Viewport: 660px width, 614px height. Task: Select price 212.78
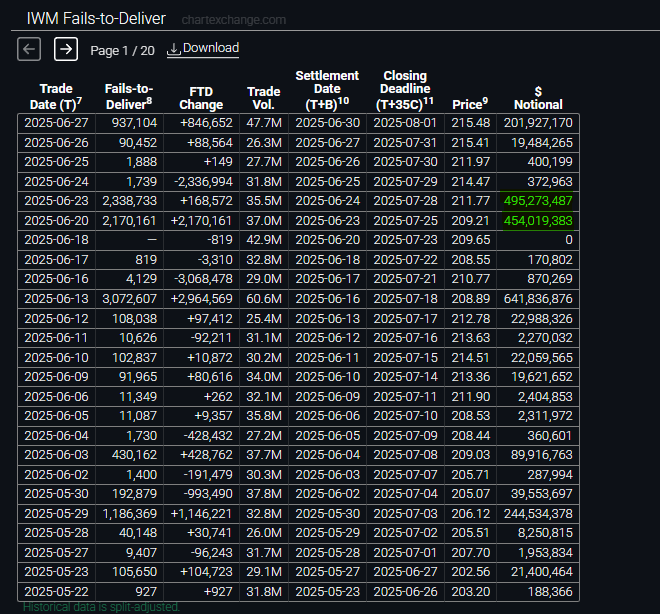(x=471, y=319)
